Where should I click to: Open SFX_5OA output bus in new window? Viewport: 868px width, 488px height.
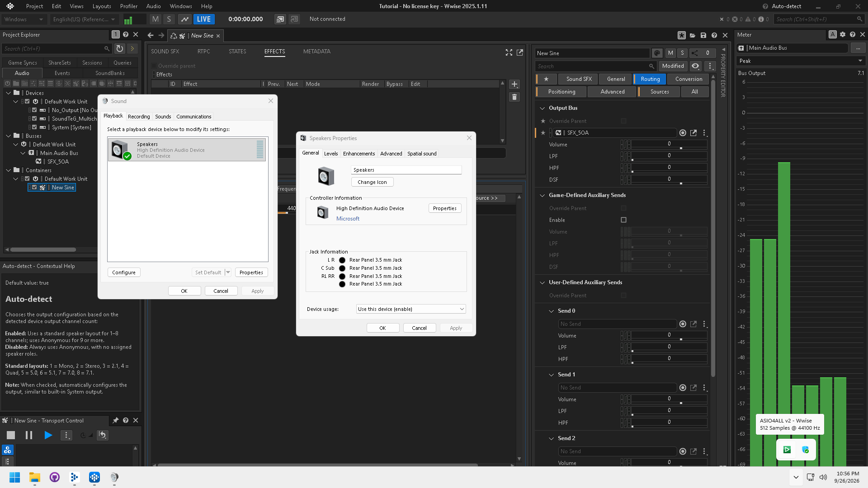693,133
